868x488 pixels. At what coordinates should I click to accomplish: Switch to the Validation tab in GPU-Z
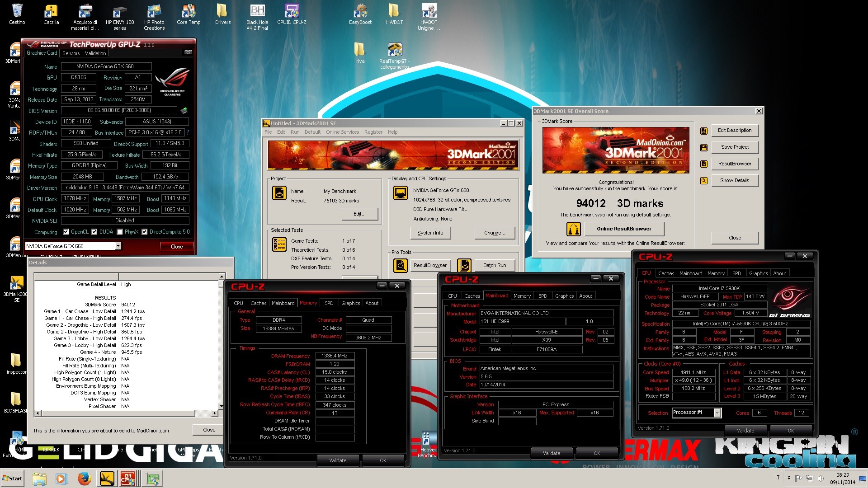tap(95, 53)
